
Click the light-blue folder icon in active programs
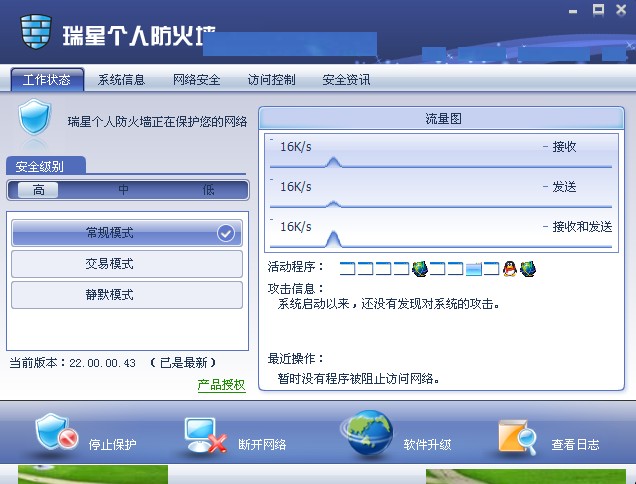473,269
